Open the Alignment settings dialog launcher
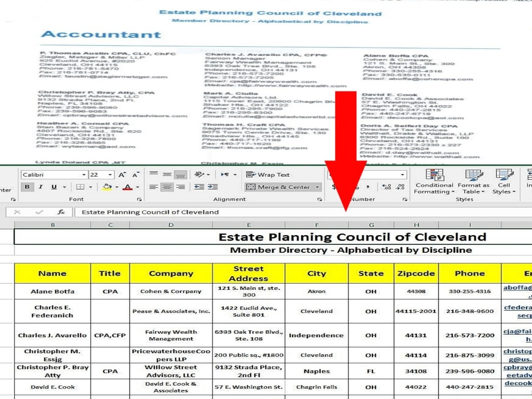This screenshot has height=399, width=532. pyautogui.click(x=320, y=199)
